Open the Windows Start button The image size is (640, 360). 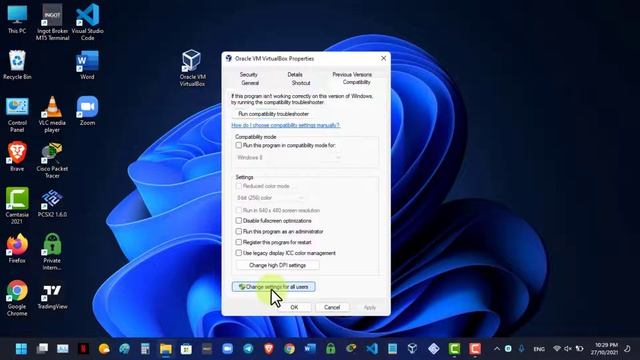[x=21, y=349]
